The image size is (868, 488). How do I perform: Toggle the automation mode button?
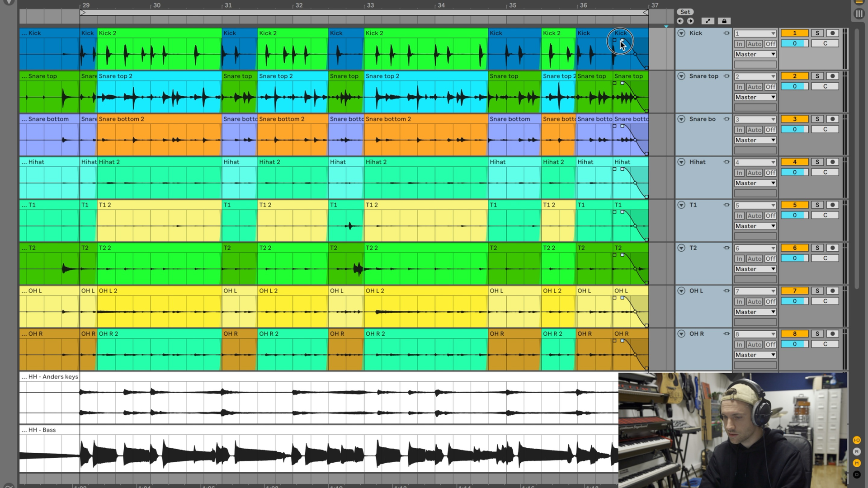tap(708, 21)
